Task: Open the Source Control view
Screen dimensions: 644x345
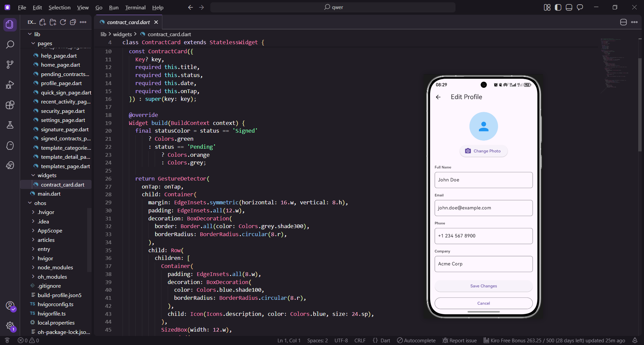Action: click(10, 65)
